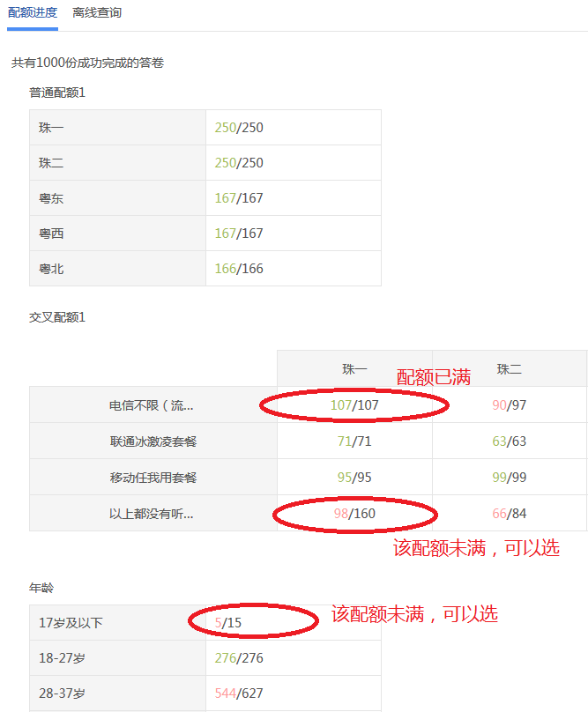Click the 166/166 value for 粤北
Viewport: 588px width, 712px height.
coord(239,269)
